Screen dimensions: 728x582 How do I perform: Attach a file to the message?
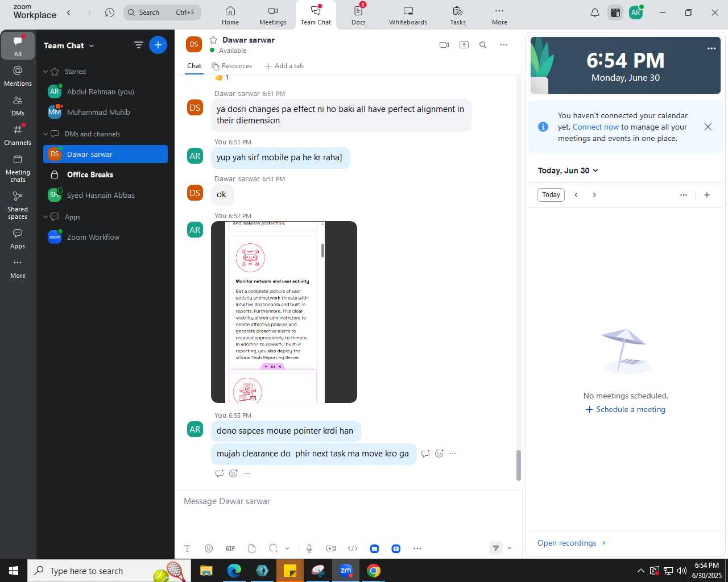252,548
